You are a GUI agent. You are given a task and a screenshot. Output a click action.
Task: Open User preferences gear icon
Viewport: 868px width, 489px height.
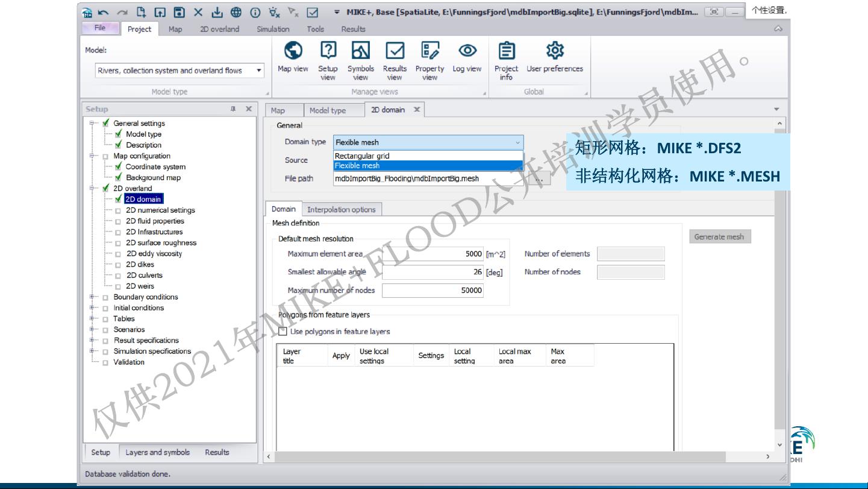coord(555,57)
